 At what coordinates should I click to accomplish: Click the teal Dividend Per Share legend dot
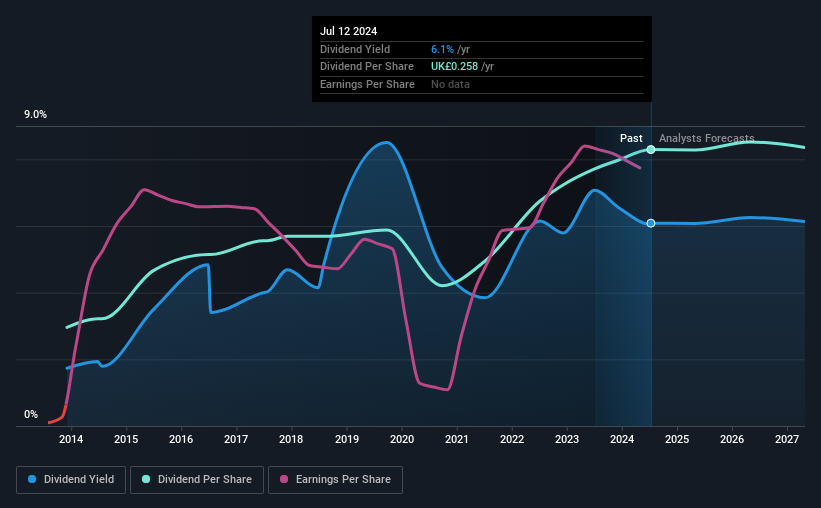[146, 479]
